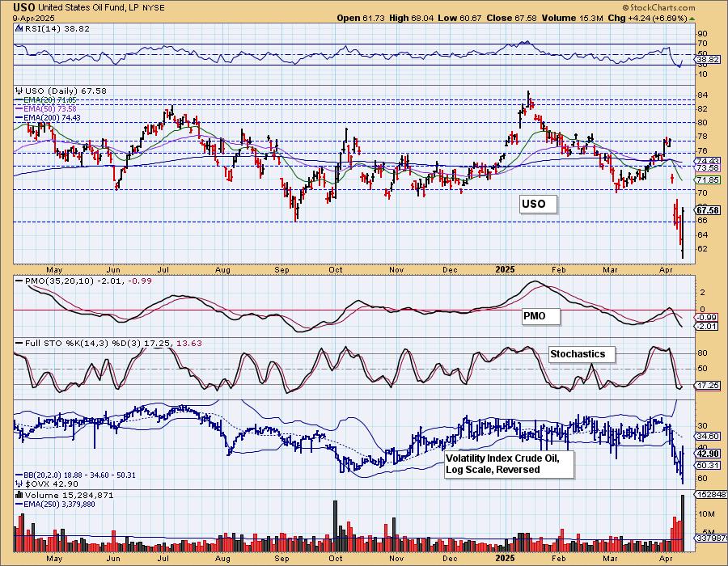Click the 34.60 Bollinger middle band tag

[x=709, y=436]
